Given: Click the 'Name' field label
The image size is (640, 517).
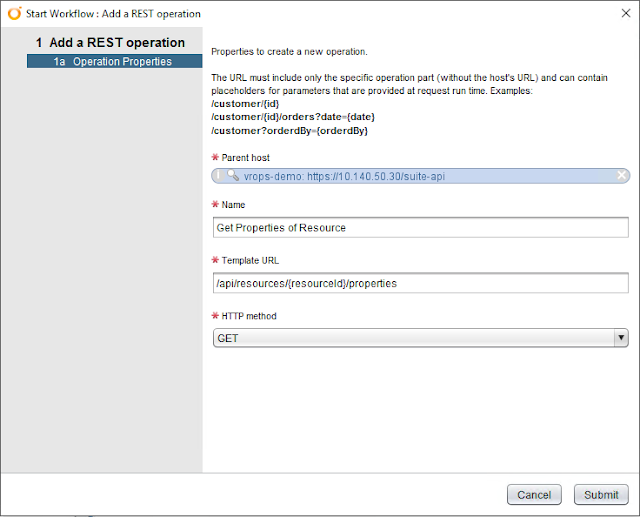Looking at the screenshot, I should tap(233, 205).
